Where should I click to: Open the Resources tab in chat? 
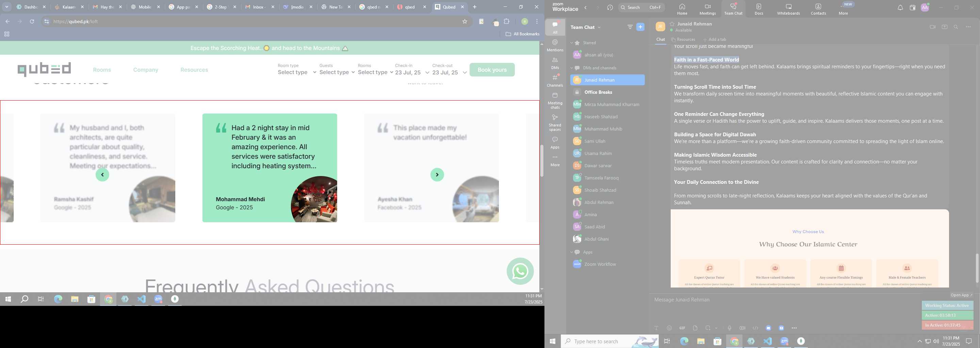[x=683, y=39]
